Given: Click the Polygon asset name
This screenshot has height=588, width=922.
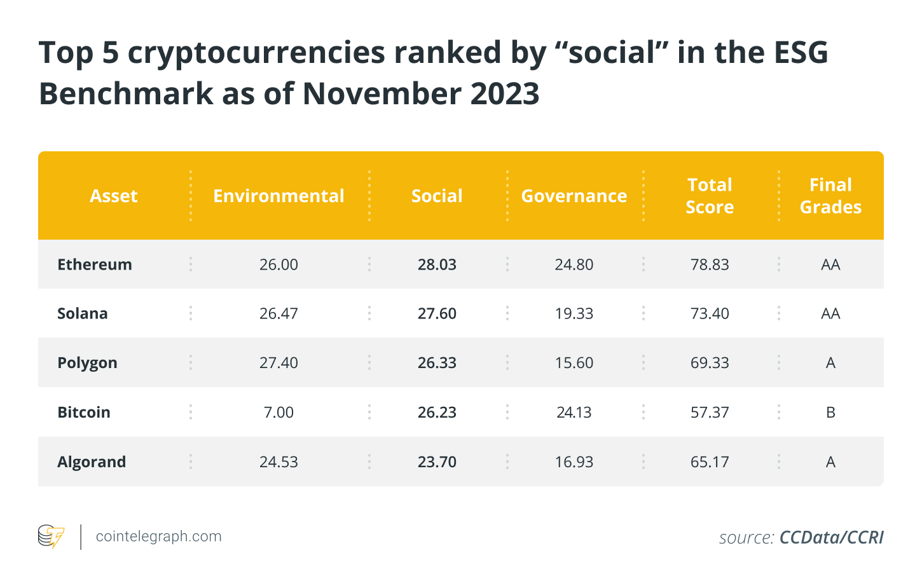Looking at the screenshot, I should click(87, 363).
